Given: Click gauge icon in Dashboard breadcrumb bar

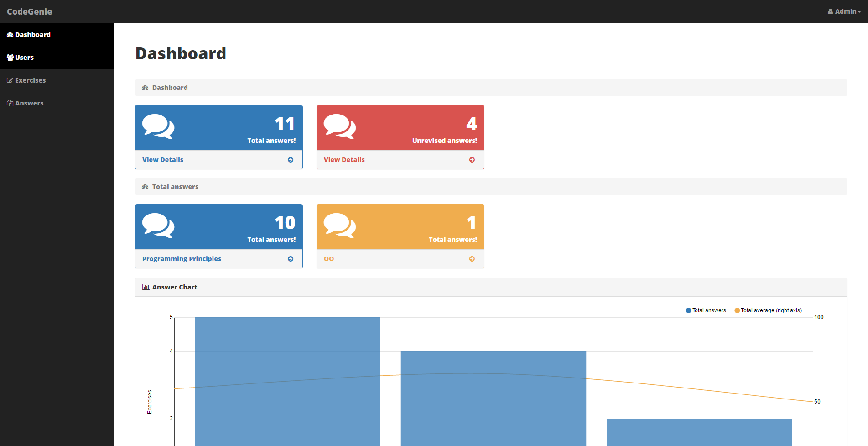Looking at the screenshot, I should coord(145,88).
